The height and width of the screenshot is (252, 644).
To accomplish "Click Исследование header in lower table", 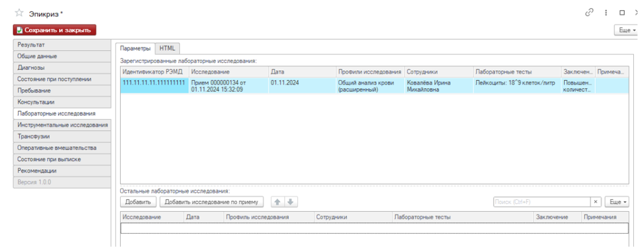I will coord(152,217).
